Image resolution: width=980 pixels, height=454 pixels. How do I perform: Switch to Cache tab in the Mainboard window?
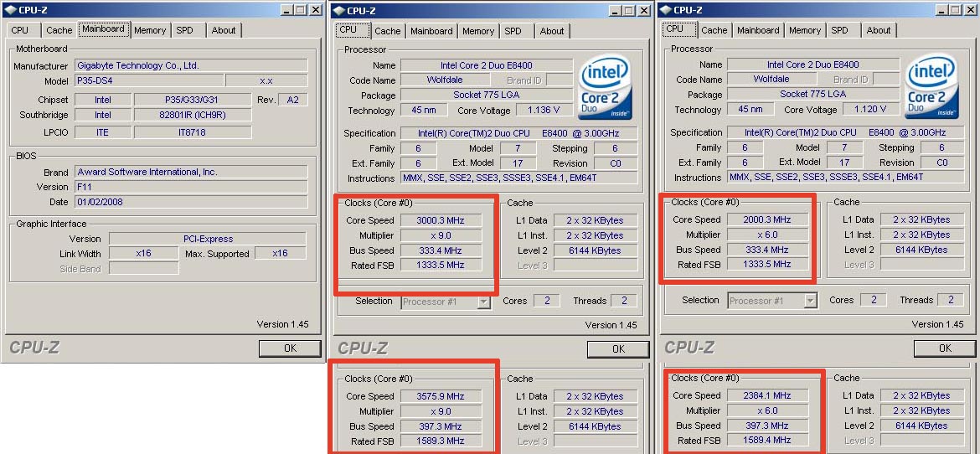coord(59,30)
